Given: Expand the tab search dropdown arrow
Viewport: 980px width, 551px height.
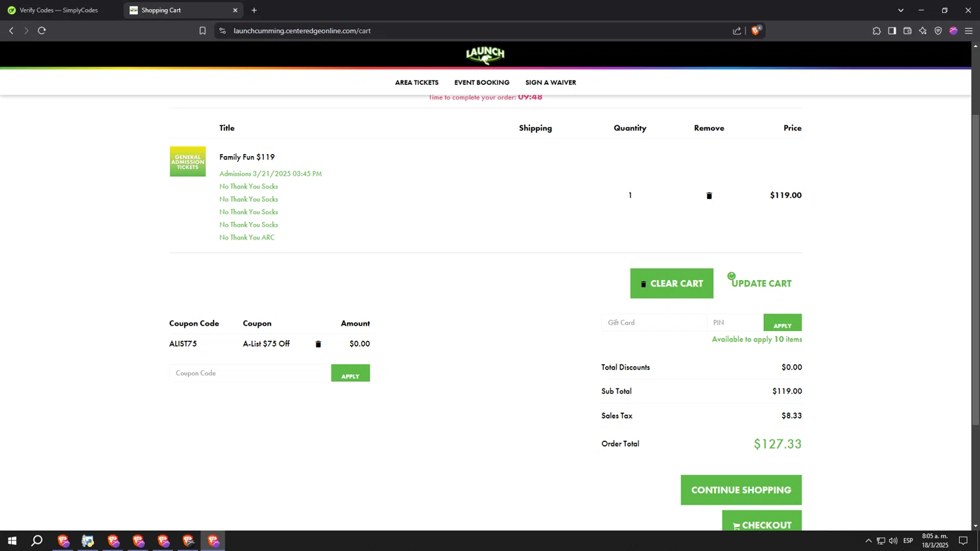Looking at the screenshot, I should coord(900,10).
